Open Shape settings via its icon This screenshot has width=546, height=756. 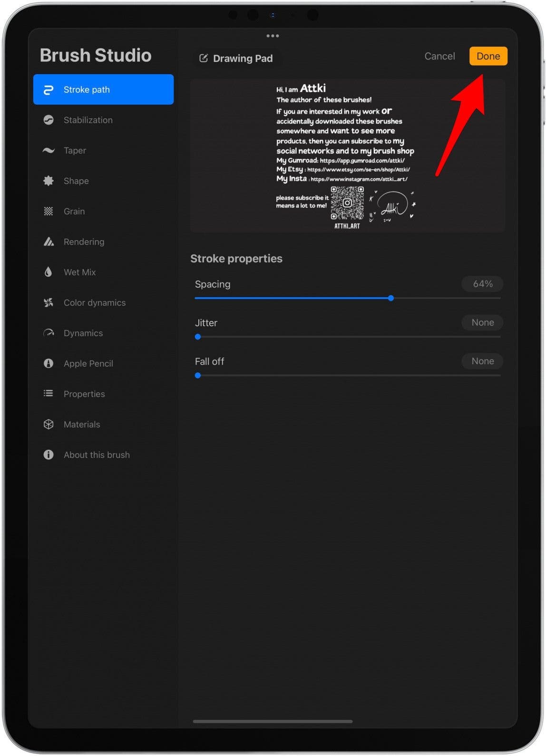tap(49, 181)
